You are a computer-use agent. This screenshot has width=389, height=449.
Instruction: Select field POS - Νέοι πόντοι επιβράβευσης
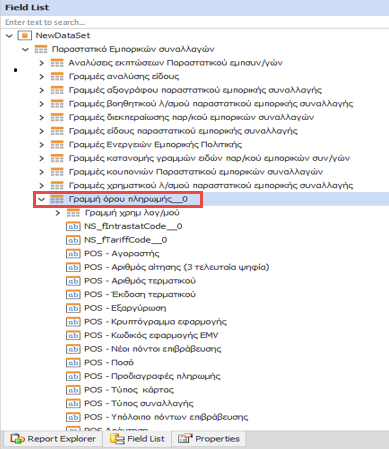tap(153, 349)
